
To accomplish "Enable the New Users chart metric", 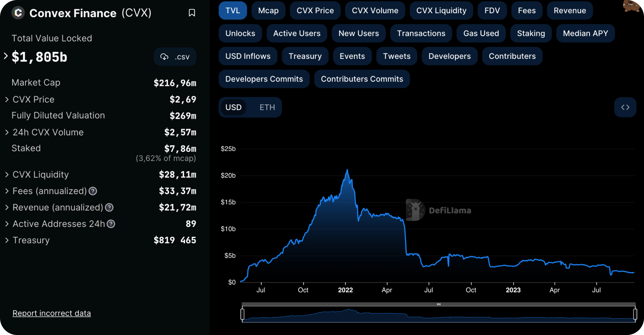I will pyautogui.click(x=358, y=33).
